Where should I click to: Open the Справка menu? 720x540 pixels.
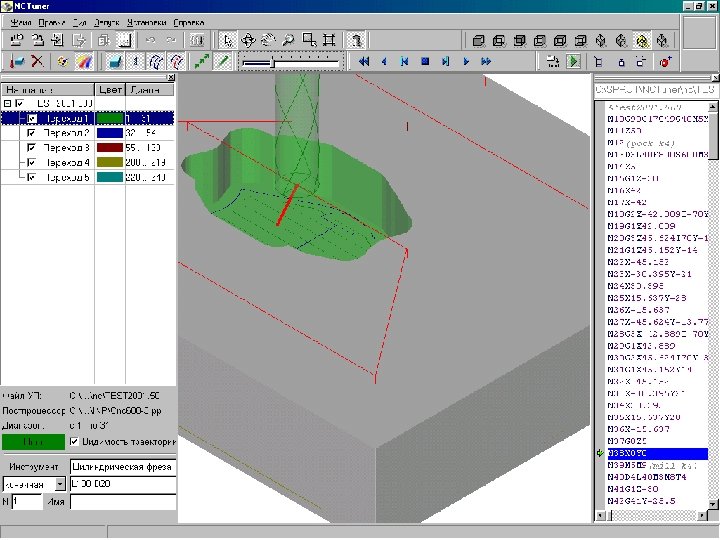188,21
